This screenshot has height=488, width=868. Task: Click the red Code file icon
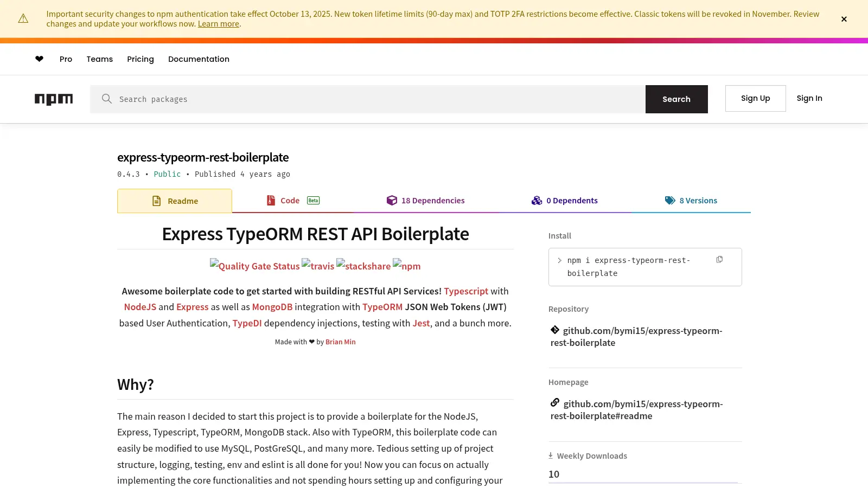pyautogui.click(x=271, y=201)
